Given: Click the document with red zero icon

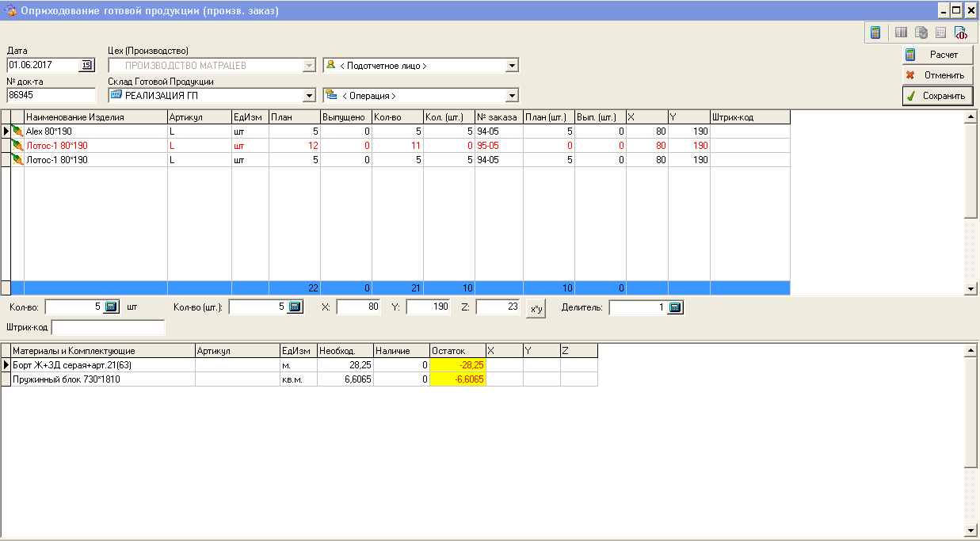Looking at the screenshot, I should click(961, 32).
